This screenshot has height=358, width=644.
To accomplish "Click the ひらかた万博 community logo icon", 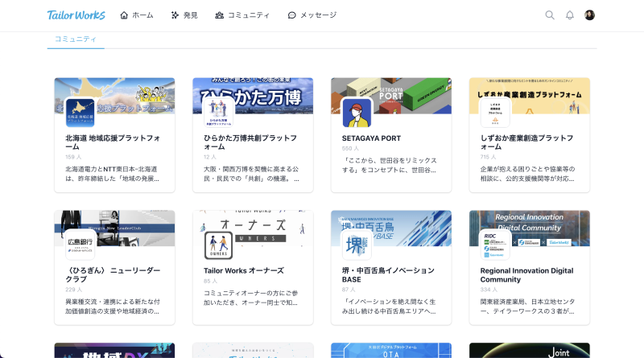I will click(x=218, y=112).
